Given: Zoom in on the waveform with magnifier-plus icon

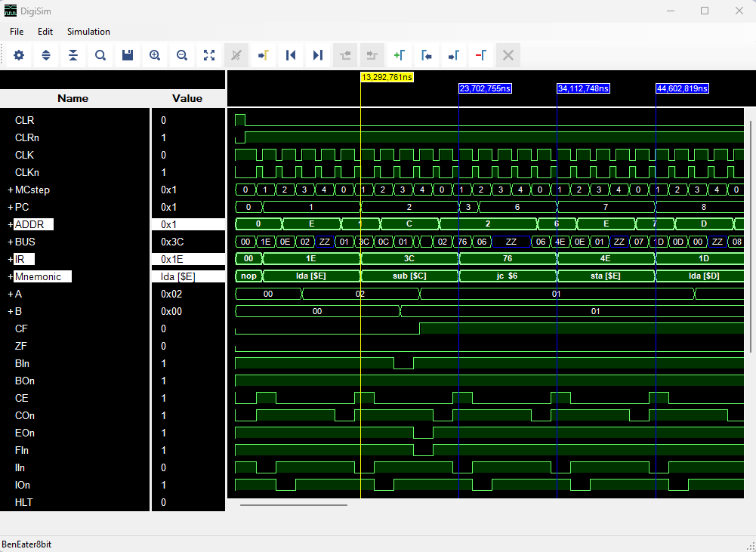Looking at the screenshot, I should coord(155,55).
